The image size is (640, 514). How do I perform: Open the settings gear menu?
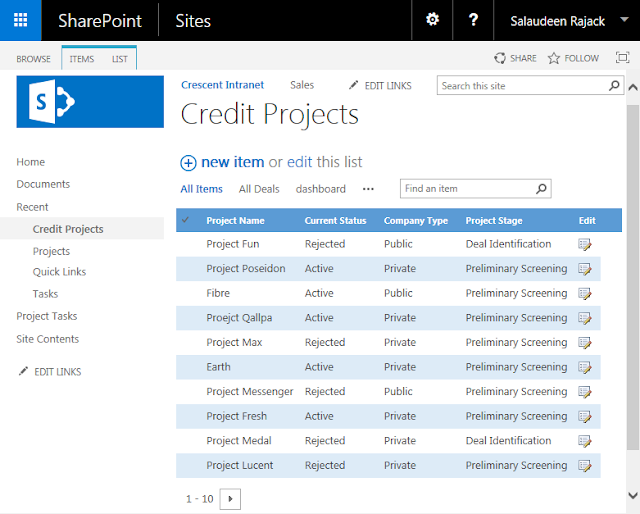[x=432, y=19]
